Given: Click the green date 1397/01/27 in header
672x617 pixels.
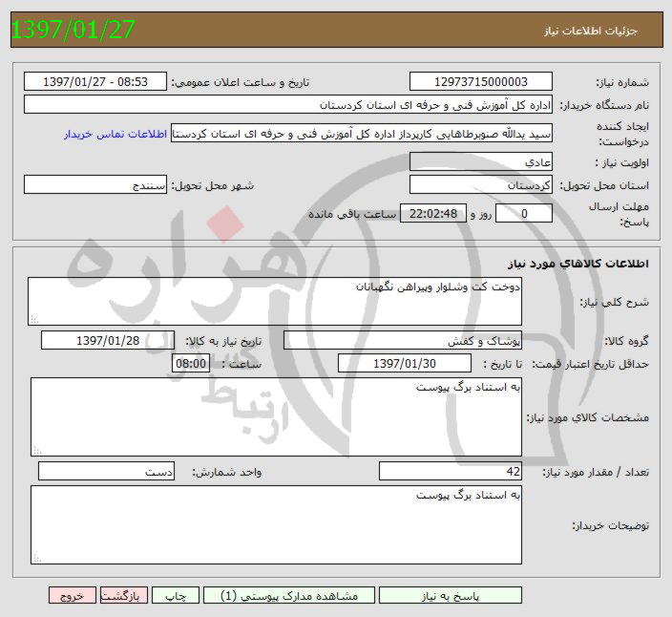Looking at the screenshot, I should point(73,30).
